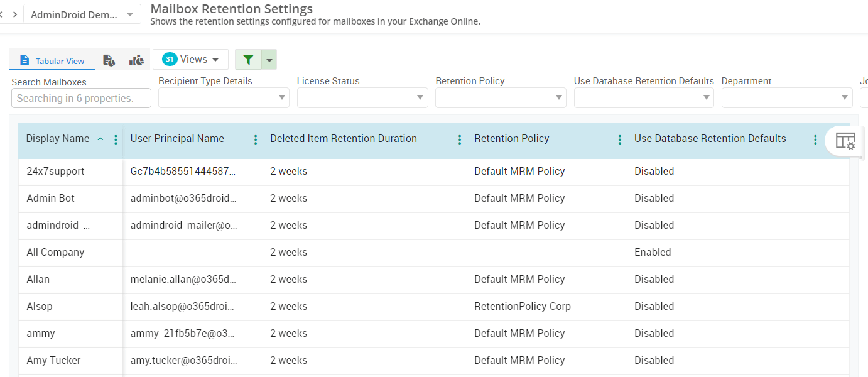Open the Retention Policy filter dropdown
Screen dimensions: 868x377
pos(501,98)
